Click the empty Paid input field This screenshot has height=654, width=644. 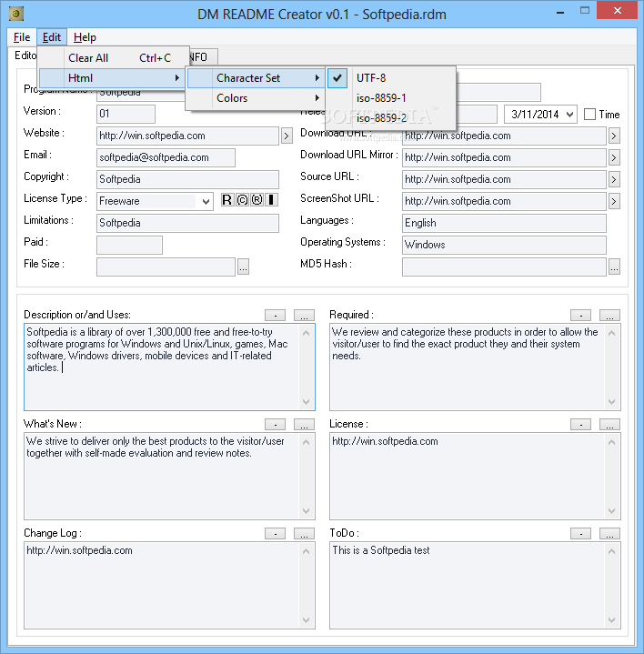point(129,245)
